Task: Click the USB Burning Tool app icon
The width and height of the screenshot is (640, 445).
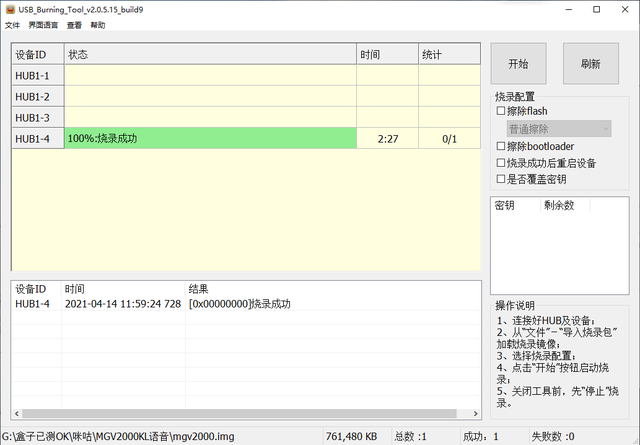Action: pyautogui.click(x=10, y=9)
